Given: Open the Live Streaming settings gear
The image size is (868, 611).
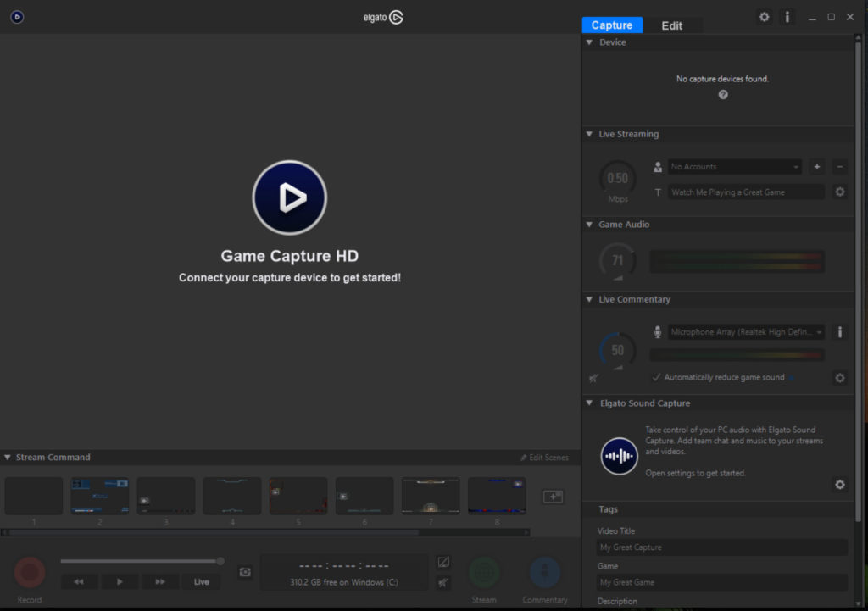Looking at the screenshot, I should (840, 192).
